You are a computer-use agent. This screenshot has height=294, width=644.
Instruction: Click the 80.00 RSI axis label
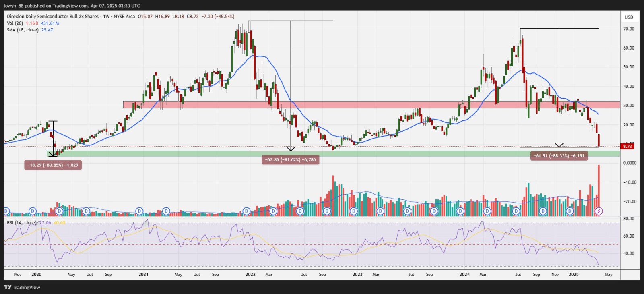pos(629,219)
